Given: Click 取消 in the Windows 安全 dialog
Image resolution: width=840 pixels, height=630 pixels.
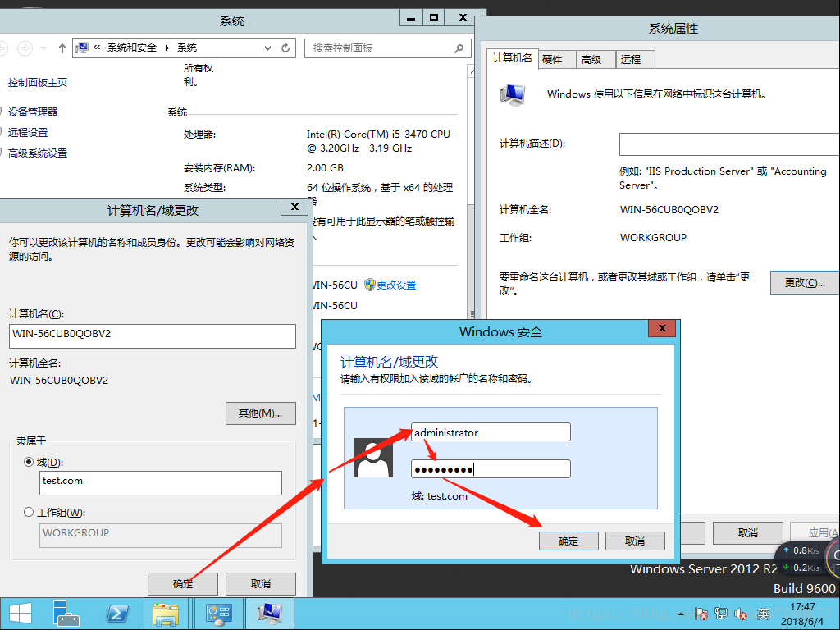Looking at the screenshot, I should click(635, 541).
